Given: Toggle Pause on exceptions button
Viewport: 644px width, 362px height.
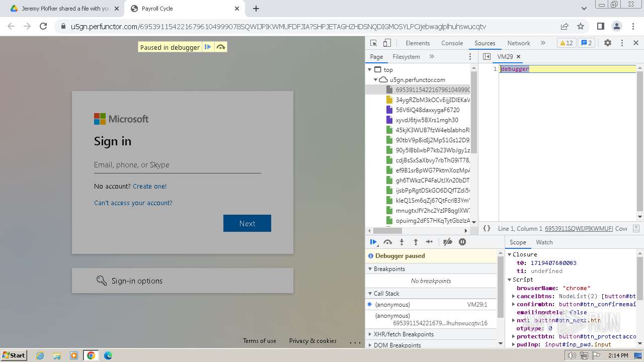Looking at the screenshot, I should point(462,242).
